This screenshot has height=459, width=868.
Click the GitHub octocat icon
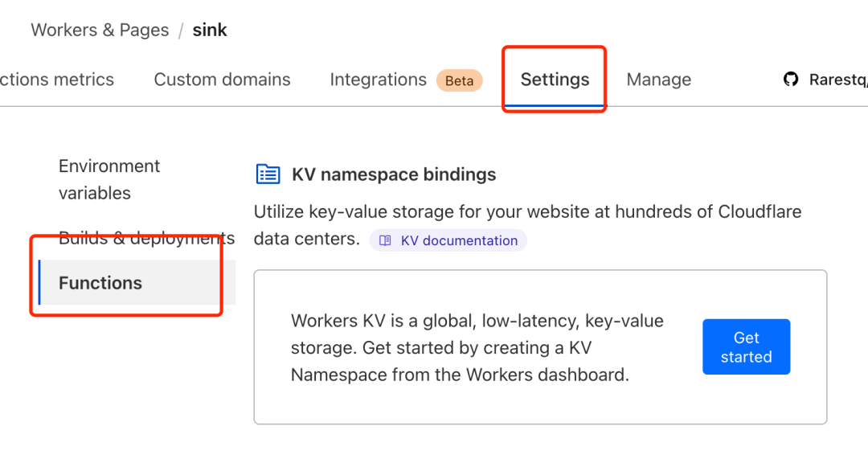click(x=791, y=79)
